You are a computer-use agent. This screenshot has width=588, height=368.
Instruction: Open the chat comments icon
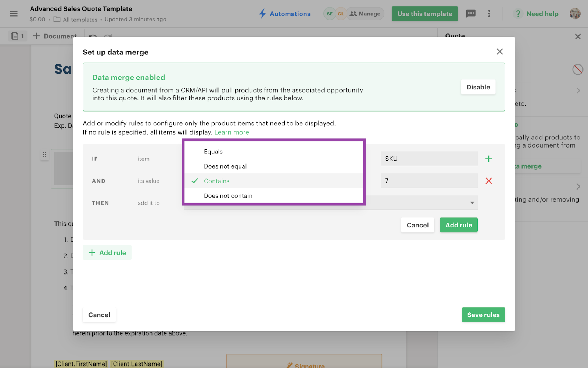pos(470,14)
